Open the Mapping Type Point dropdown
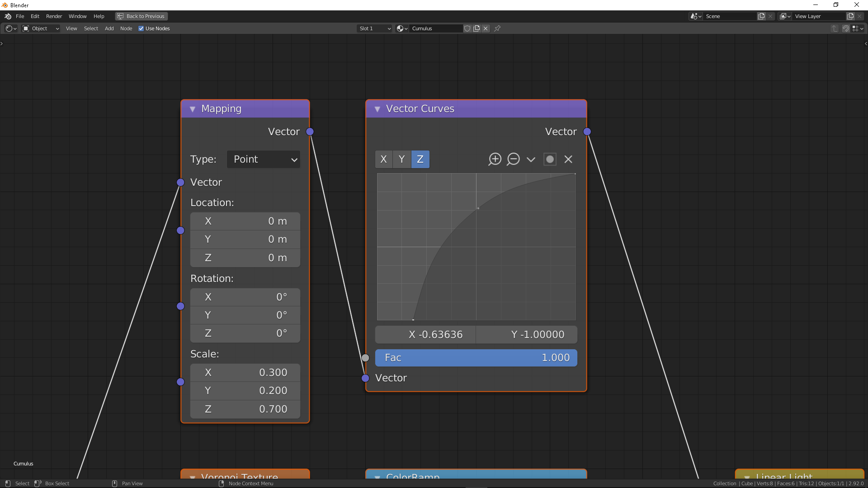Viewport: 868px width, 488px height. click(x=264, y=159)
